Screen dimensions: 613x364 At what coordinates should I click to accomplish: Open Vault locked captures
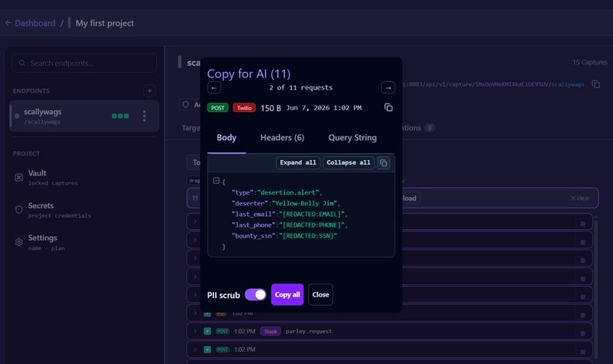(x=53, y=178)
